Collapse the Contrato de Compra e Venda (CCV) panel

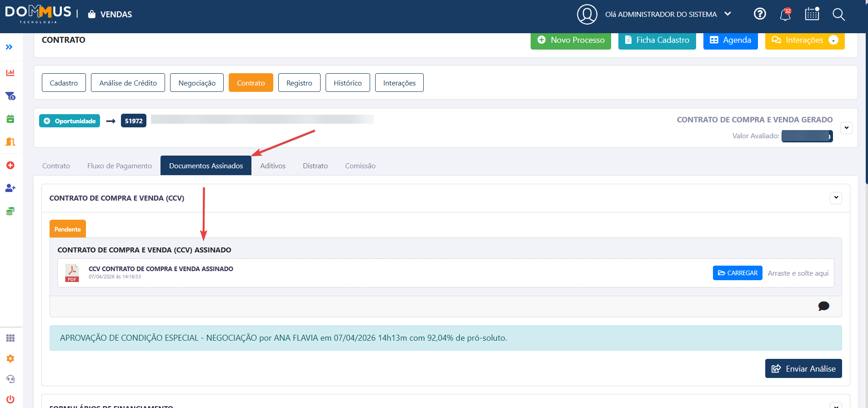tap(836, 198)
